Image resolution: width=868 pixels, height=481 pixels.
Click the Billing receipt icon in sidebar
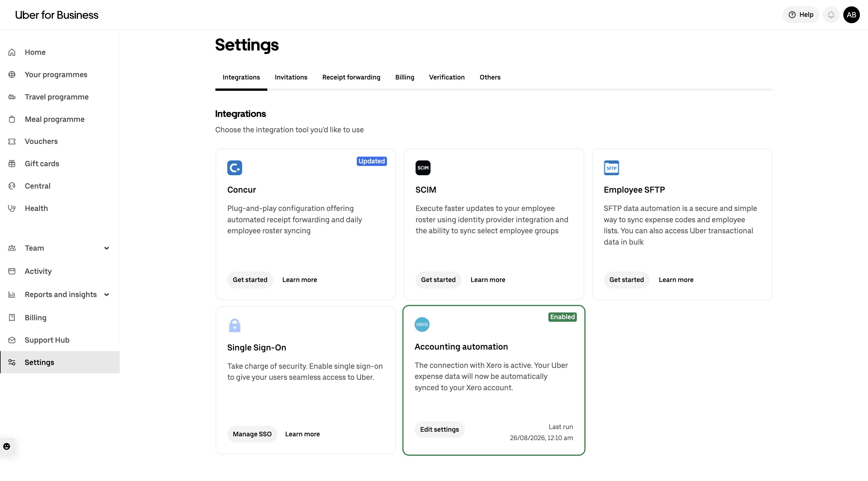pyautogui.click(x=12, y=318)
